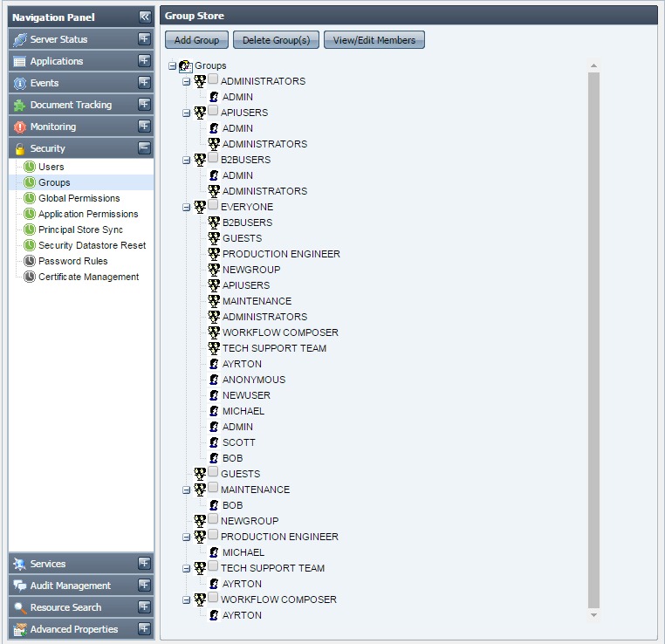Click the green Global Permissions icon
This screenshot has height=644, width=665.
[30, 198]
